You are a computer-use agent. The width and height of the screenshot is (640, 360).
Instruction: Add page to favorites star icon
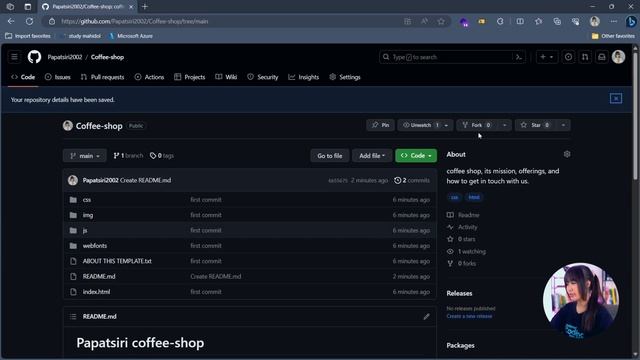tap(441, 21)
